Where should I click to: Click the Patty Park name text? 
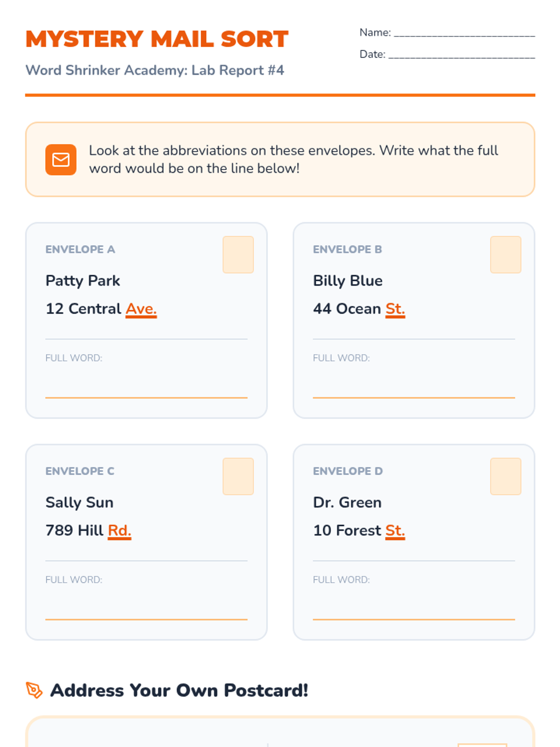point(83,281)
